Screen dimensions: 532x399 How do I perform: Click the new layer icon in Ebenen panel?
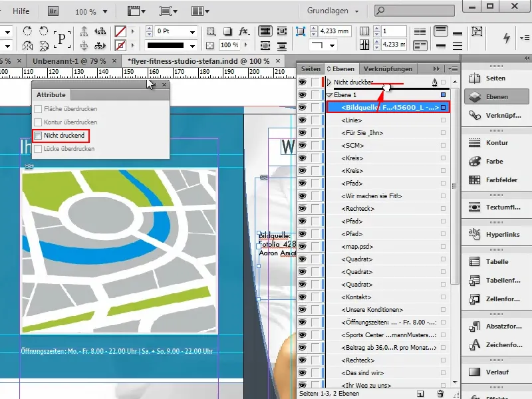[420, 394]
